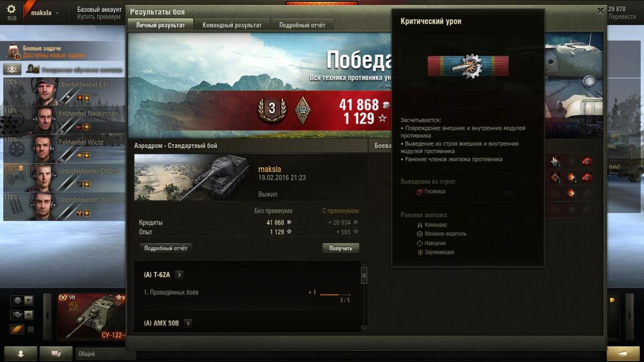644x362 pixels.
Task: Open the nation filter globe dropdown
Action: pyautogui.click(x=21, y=300)
